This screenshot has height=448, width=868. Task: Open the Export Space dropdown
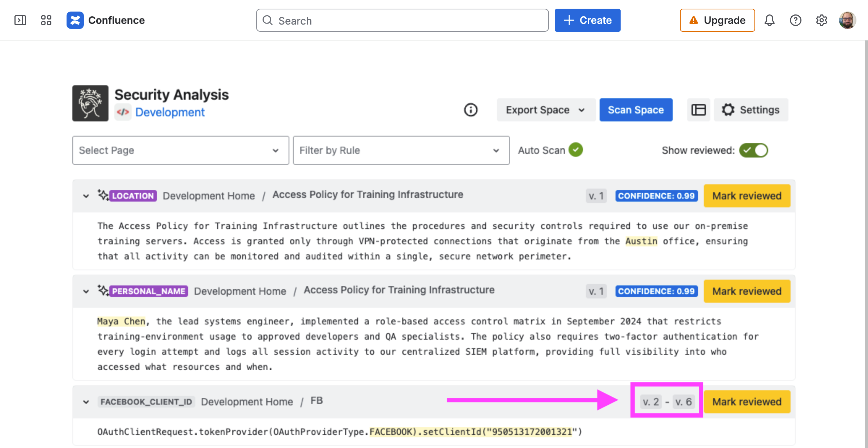coord(546,110)
